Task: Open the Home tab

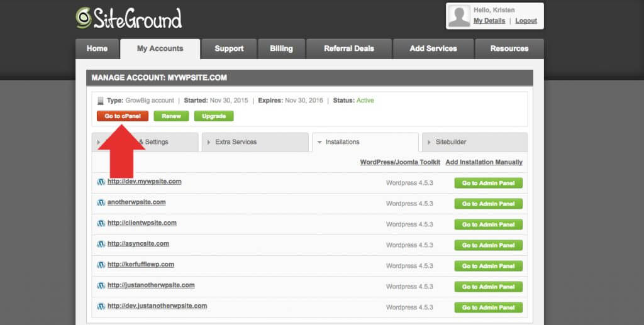Action: pyautogui.click(x=97, y=48)
